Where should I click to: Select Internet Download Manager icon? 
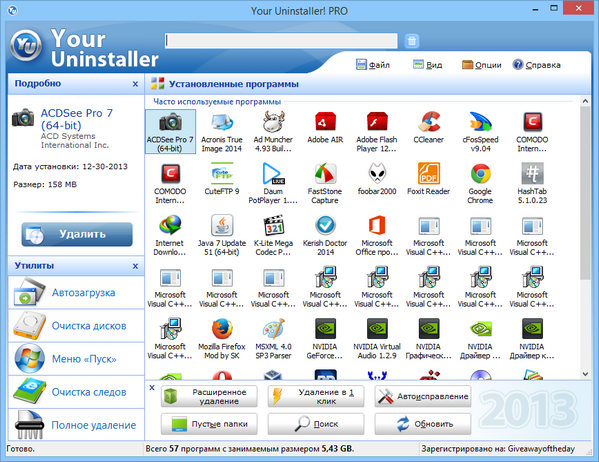[x=170, y=235]
